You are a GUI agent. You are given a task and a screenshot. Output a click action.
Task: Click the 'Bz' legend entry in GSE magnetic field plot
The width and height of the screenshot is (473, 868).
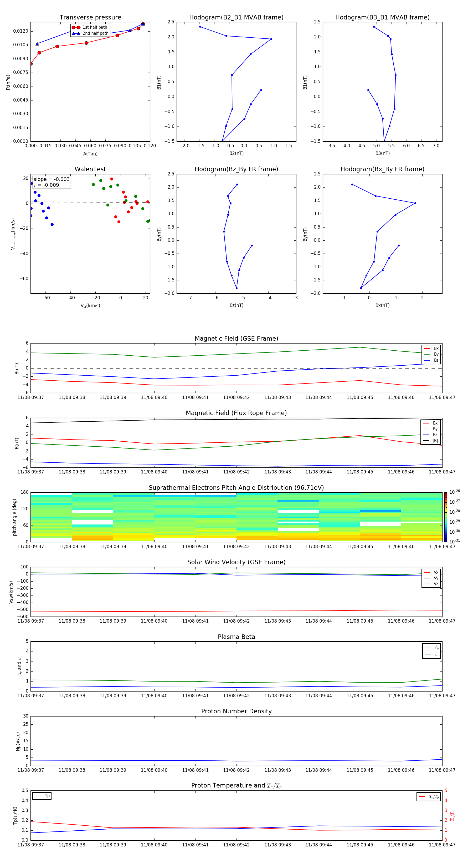point(431,360)
